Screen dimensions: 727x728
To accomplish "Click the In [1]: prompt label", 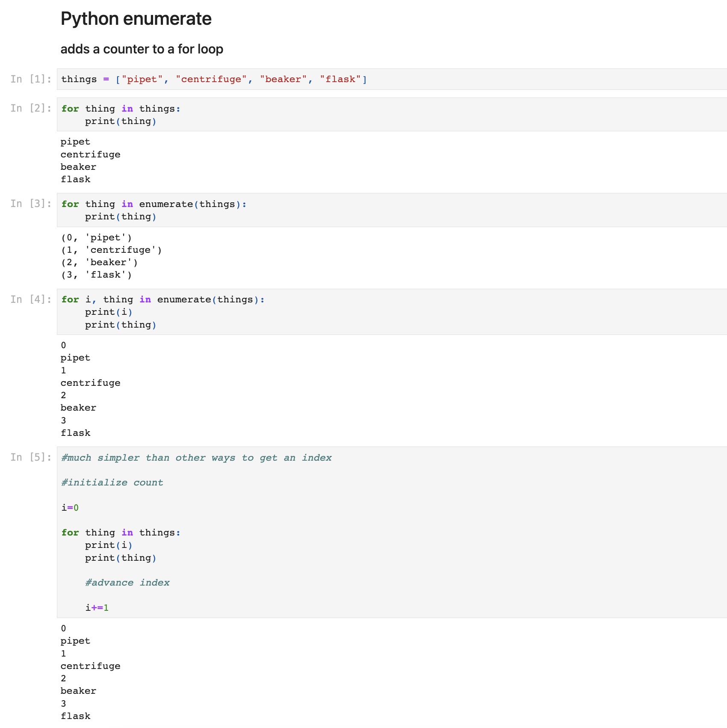I will (x=31, y=79).
